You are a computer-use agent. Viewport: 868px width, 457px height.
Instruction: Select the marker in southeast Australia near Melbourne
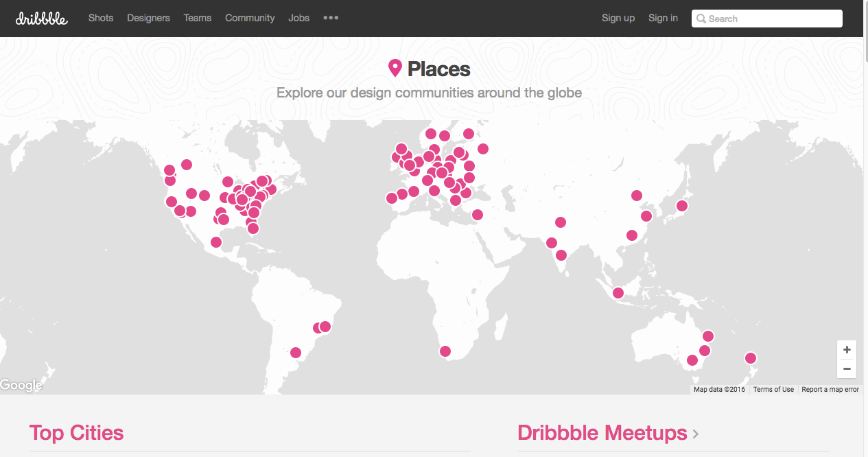tap(692, 360)
